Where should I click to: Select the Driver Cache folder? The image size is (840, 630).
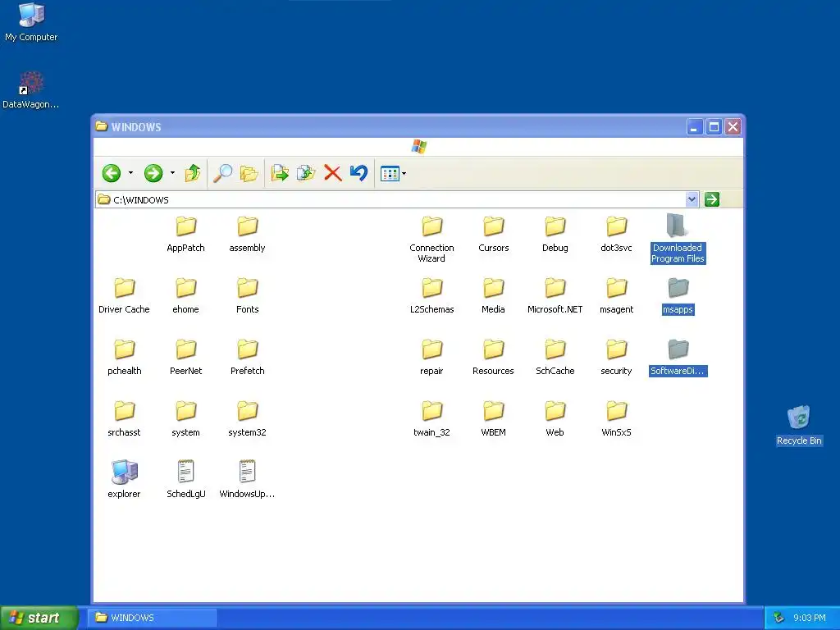(125, 295)
